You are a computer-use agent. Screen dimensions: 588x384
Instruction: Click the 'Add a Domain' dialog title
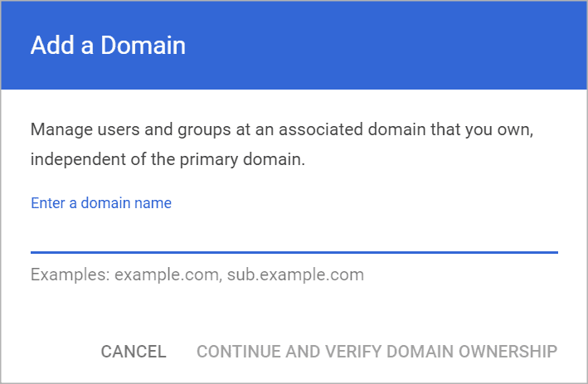(108, 46)
